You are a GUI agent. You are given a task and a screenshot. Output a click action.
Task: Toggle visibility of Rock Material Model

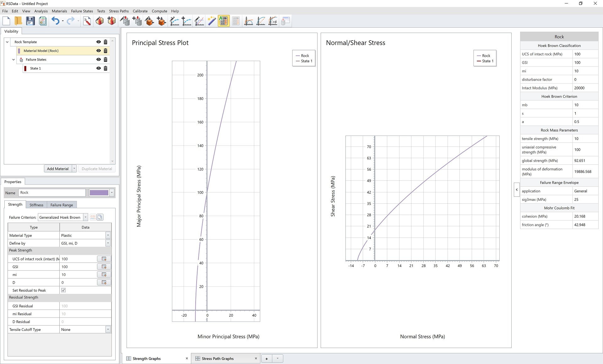(x=98, y=50)
